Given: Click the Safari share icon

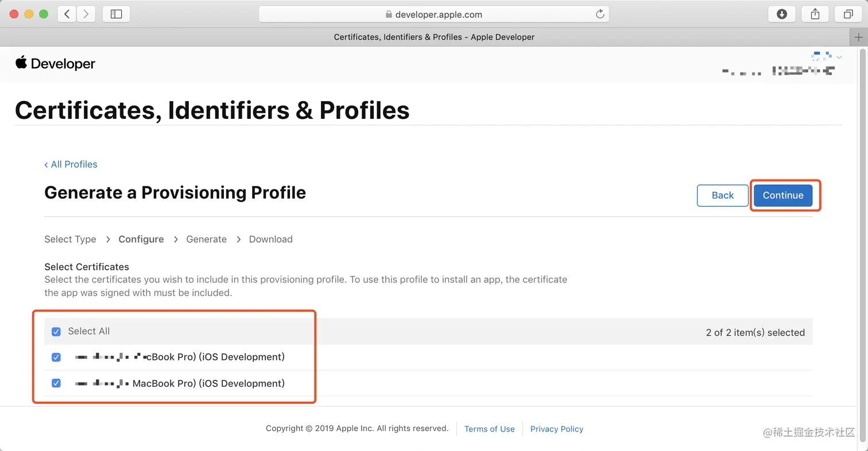Looking at the screenshot, I should click(x=815, y=14).
